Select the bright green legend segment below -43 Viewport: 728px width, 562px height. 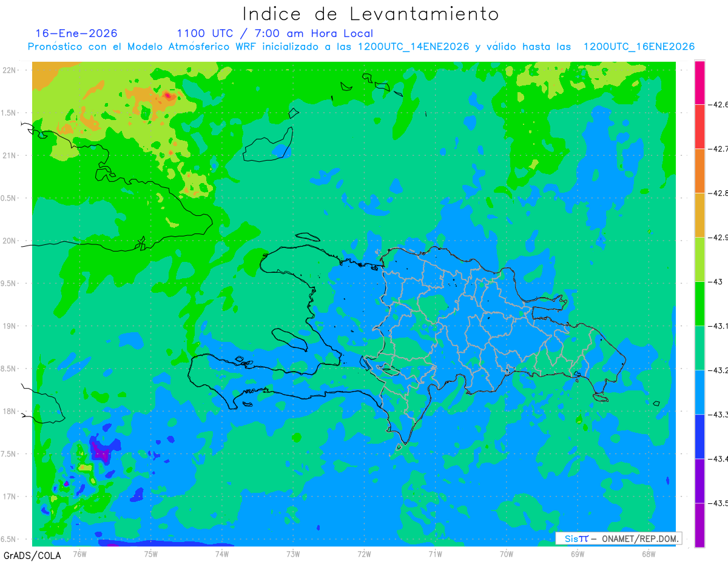point(699,303)
